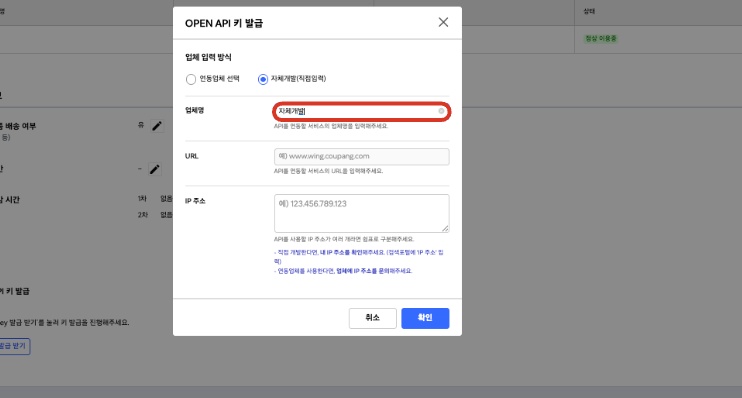Click the 업체명 input field
Viewport: 742px width, 398px height.
click(x=361, y=111)
